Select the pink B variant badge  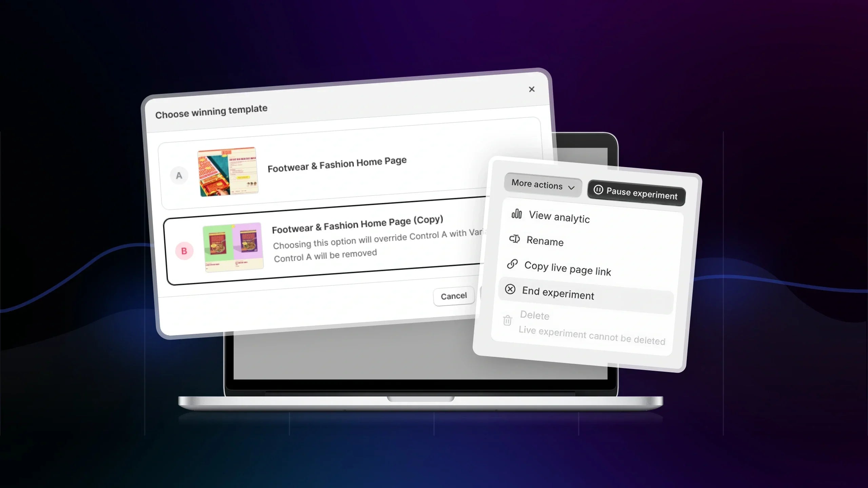pyautogui.click(x=184, y=251)
